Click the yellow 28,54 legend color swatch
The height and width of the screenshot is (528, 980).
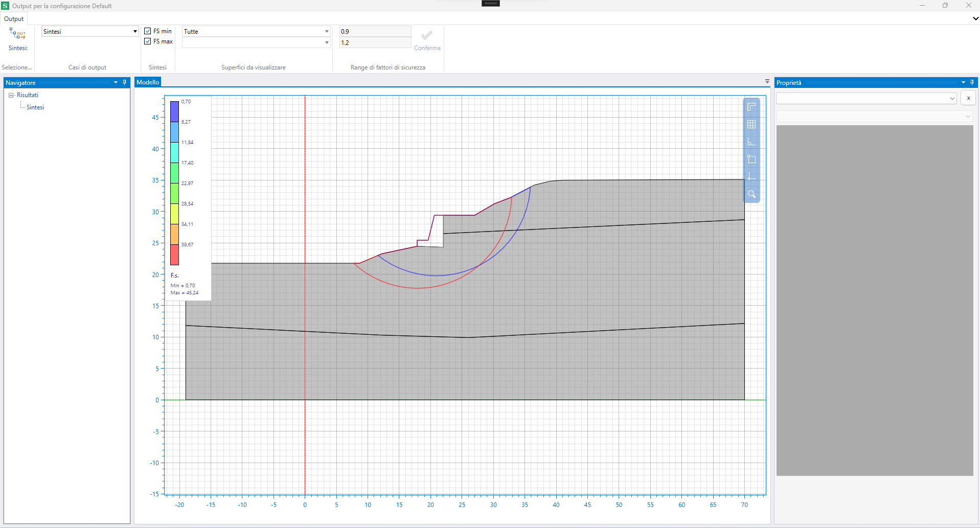(x=174, y=214)
